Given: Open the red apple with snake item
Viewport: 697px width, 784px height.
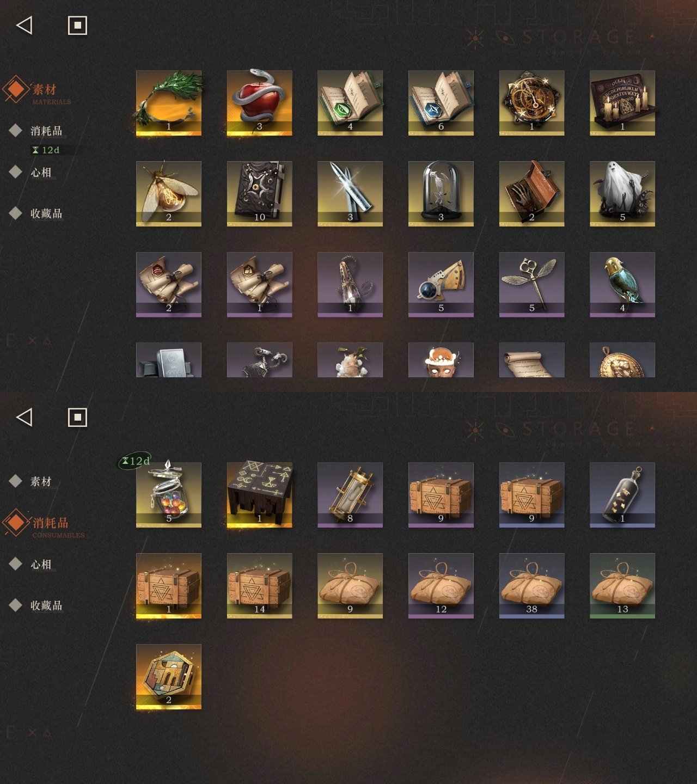Looking at the screenshot, I should [x=259, y=103].
